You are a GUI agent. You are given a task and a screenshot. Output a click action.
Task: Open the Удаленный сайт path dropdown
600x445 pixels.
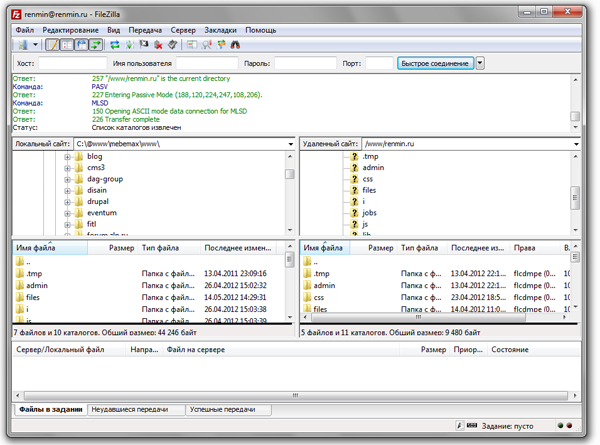pyautogui.click(x=576, y=144)
